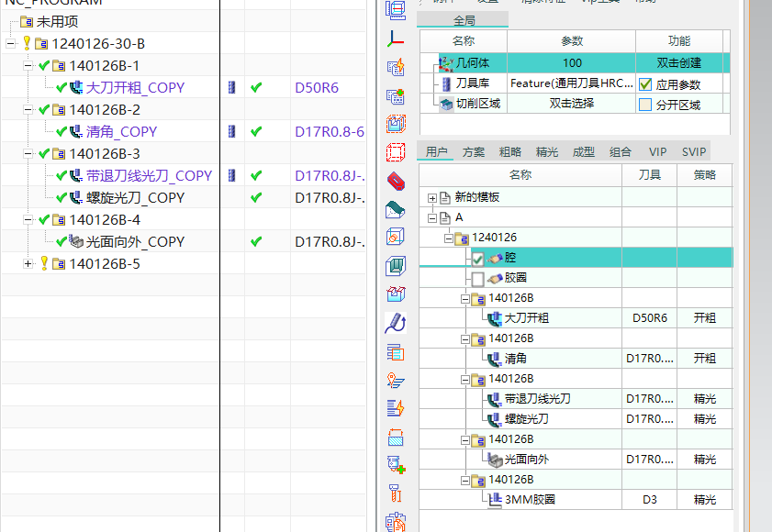This screenshot has height=532, width=772.
Task: Click the teal curved surface block icon
Action: pos(396,209)
